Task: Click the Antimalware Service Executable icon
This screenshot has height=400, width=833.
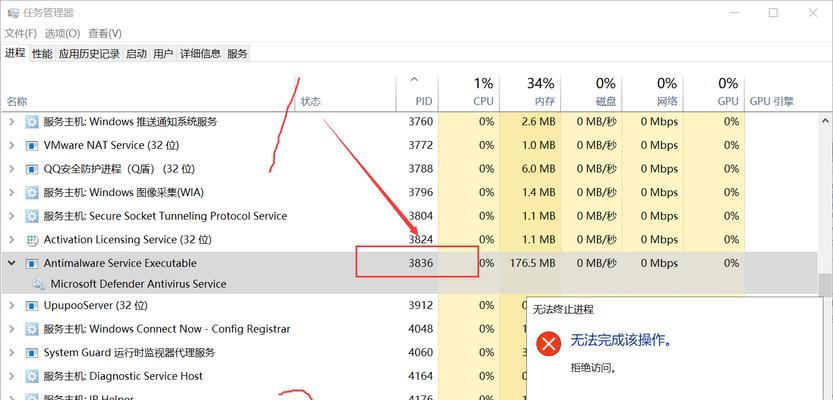Action: [x=32, y=263]
